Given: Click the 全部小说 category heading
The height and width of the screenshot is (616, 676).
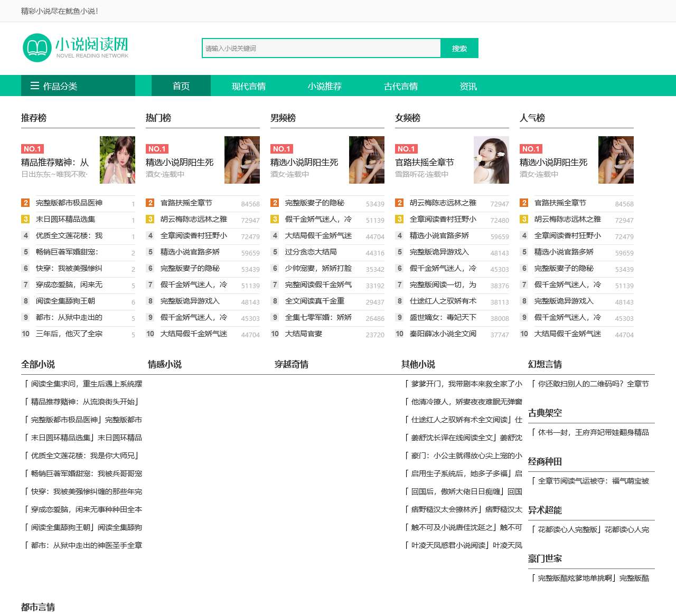Looking at the screenshot, I should (38, 364).
